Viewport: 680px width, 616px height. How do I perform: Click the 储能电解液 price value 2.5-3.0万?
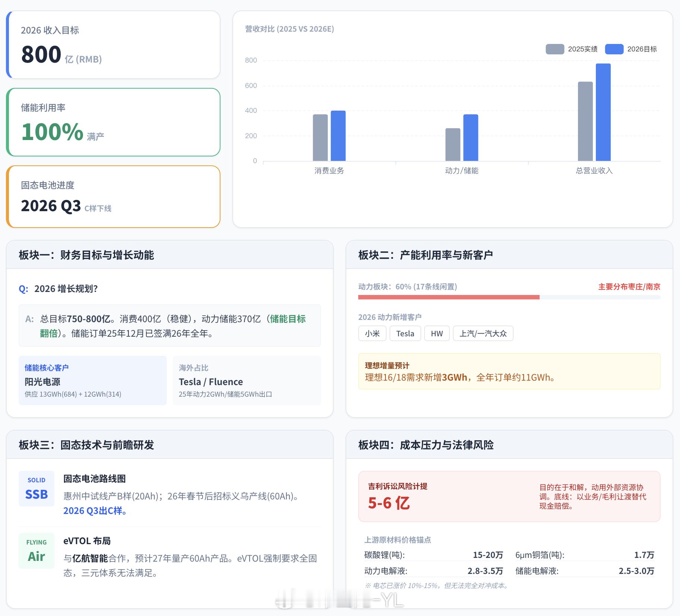(636, 571)
